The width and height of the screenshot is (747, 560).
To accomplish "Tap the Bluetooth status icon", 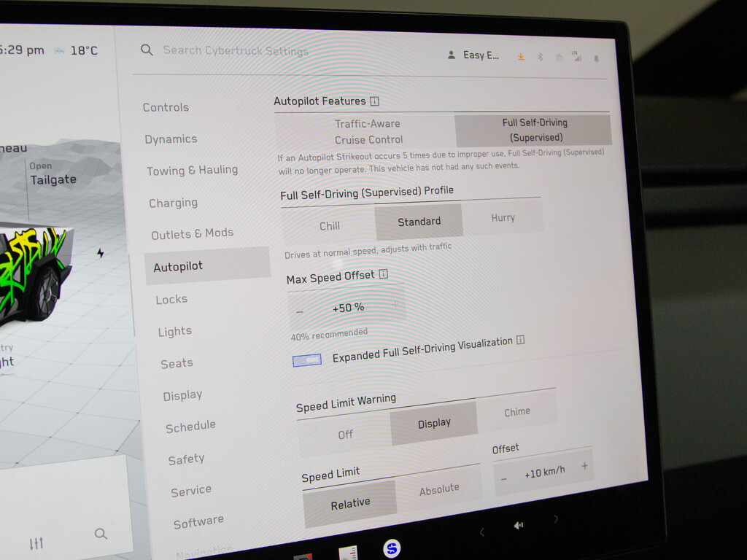I will coord(541,57).
